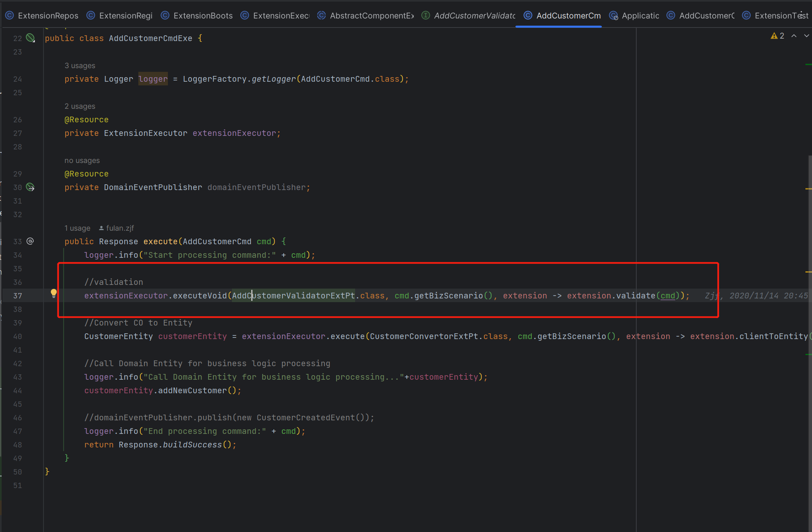Click the commented domainEventPublisher.publish line
The image size is (812, 532).
[229, 417]
